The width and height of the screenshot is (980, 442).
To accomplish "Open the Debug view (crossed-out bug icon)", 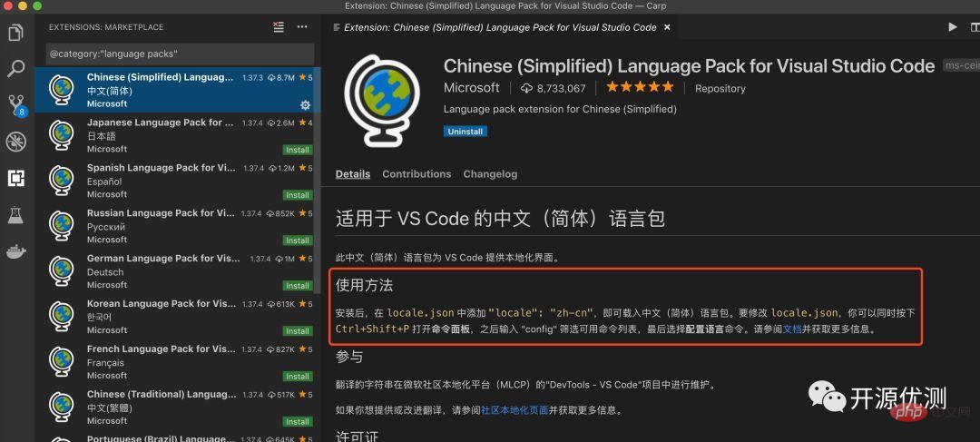I will pos(15,141).
